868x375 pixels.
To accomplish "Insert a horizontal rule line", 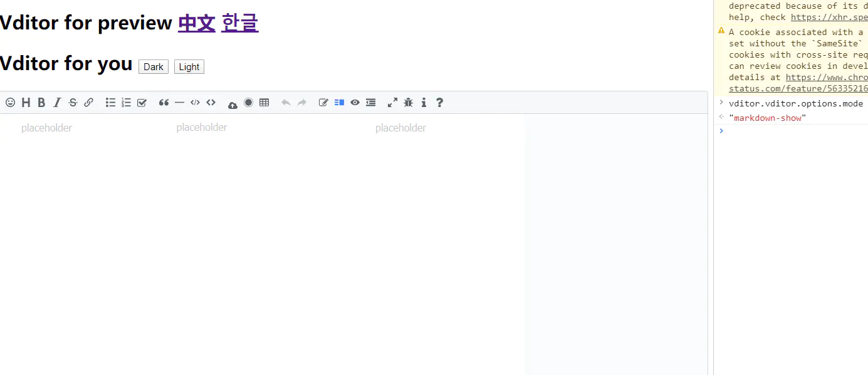I will [179, 103].
